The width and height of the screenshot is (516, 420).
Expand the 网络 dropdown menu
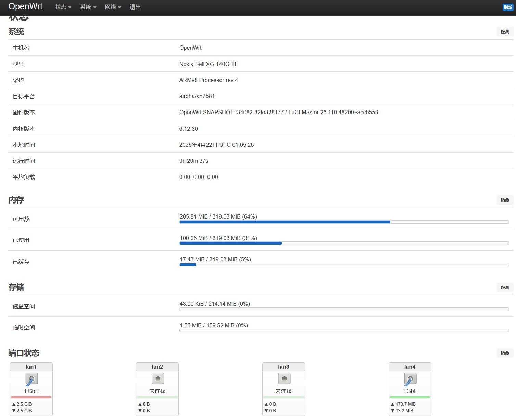tap(113, 7)
